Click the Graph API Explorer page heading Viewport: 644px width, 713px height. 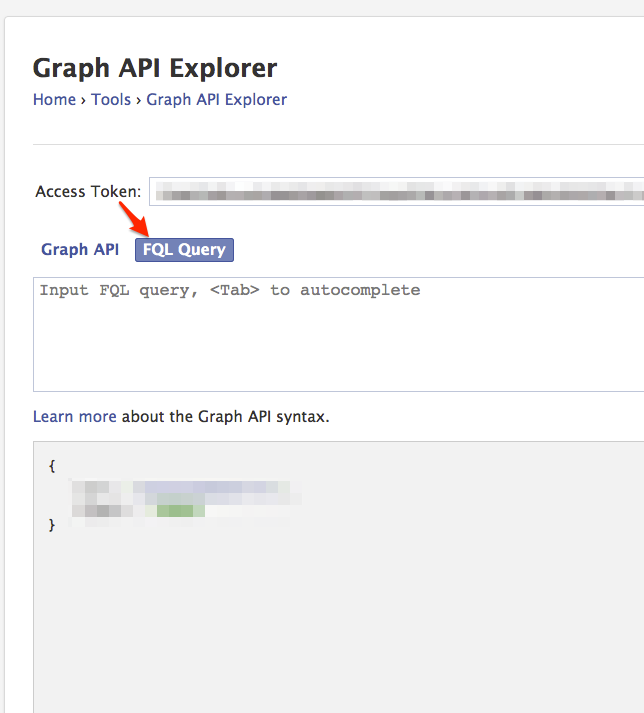155,69
